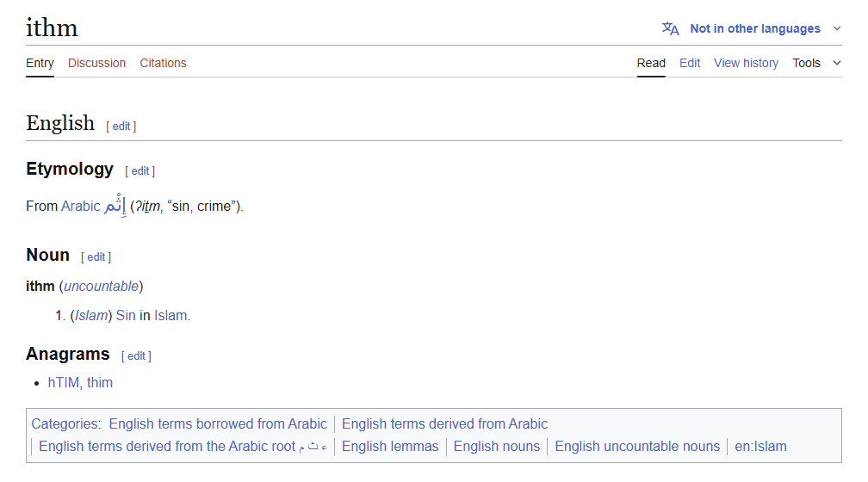
Task: Click the 'uncountable' link
Action: (102, 286)
